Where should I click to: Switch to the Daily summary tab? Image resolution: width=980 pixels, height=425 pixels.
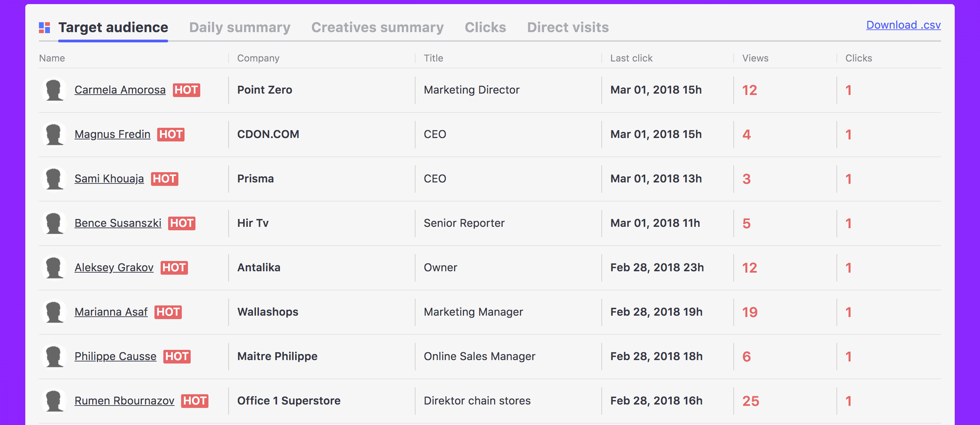click(240, 27)
